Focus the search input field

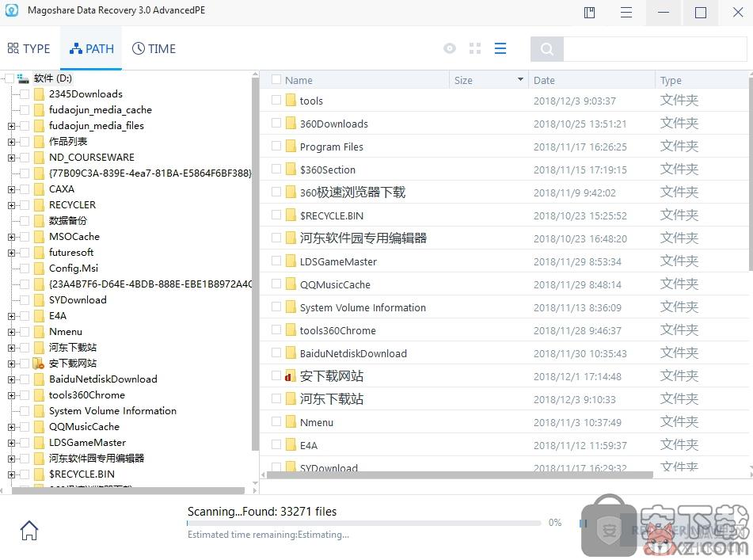[655, 49]
